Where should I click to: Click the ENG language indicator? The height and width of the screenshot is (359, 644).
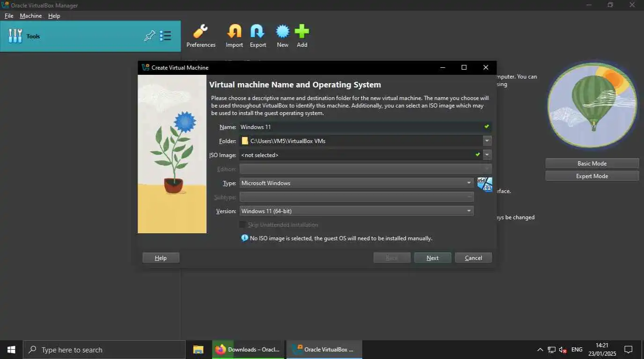pyautogui.click(x=577, y=350)
